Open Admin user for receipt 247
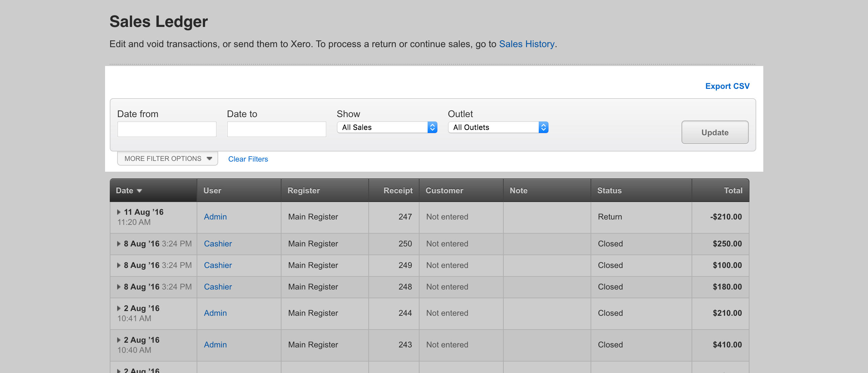The height and width of the screenshot is (373, 868). point(215,217)
